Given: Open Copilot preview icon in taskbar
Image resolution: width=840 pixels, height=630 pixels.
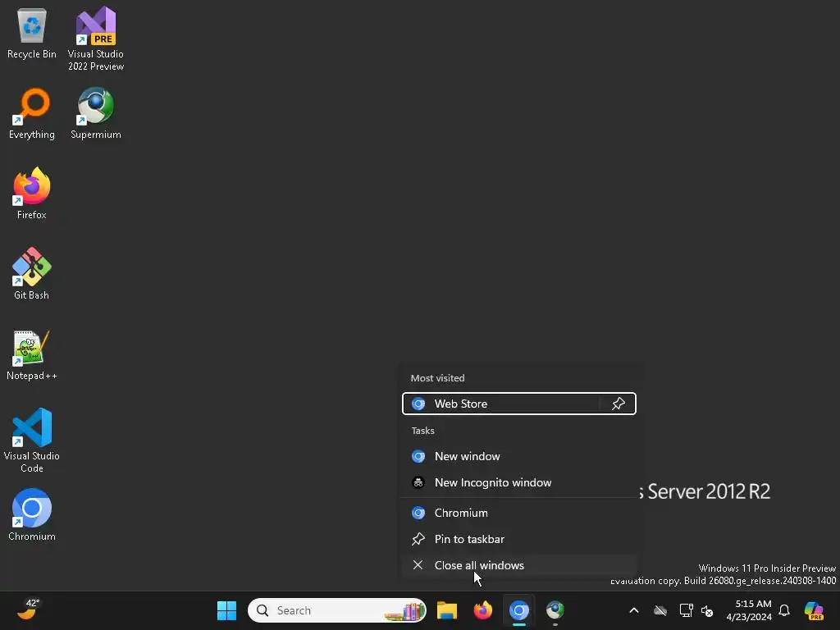Looking at the screenshot, I should (x=815, y=610).
